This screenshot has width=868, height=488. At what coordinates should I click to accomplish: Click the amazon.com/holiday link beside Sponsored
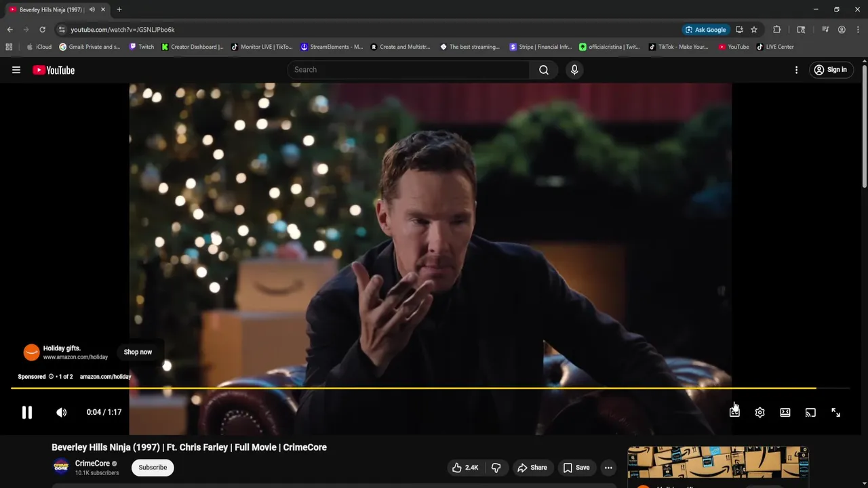(105, 377)
